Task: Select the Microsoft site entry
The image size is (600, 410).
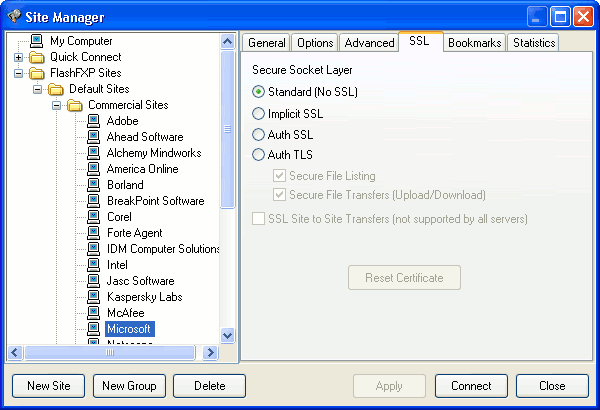Action: (129, 329)
